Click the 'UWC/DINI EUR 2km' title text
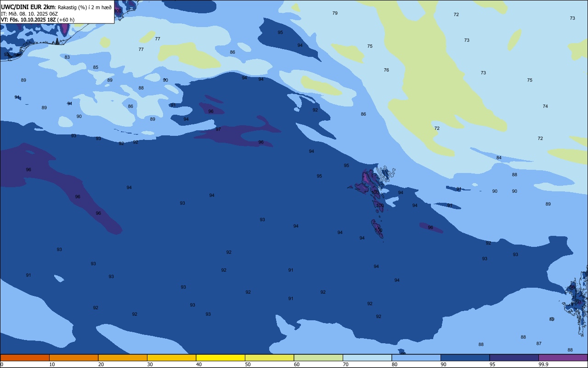This screenshot has width=588, height=368. pos(28,7)
